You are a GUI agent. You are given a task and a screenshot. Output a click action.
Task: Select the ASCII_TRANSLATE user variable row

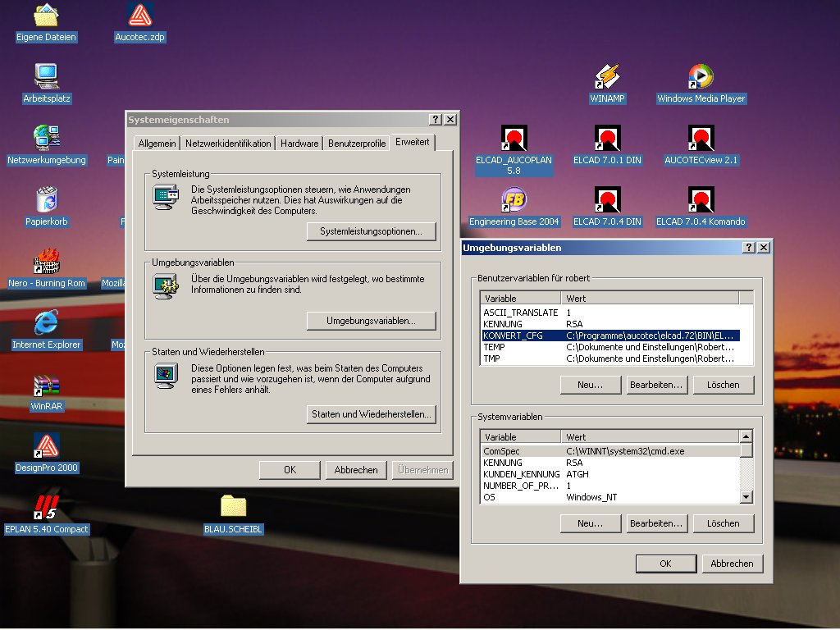tap(610, 313)
